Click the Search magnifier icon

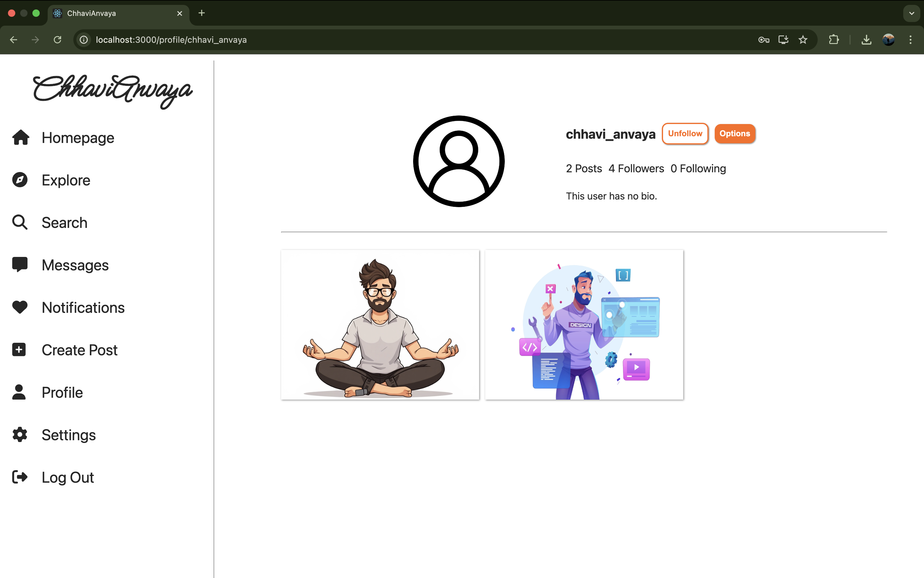(20, 222)
